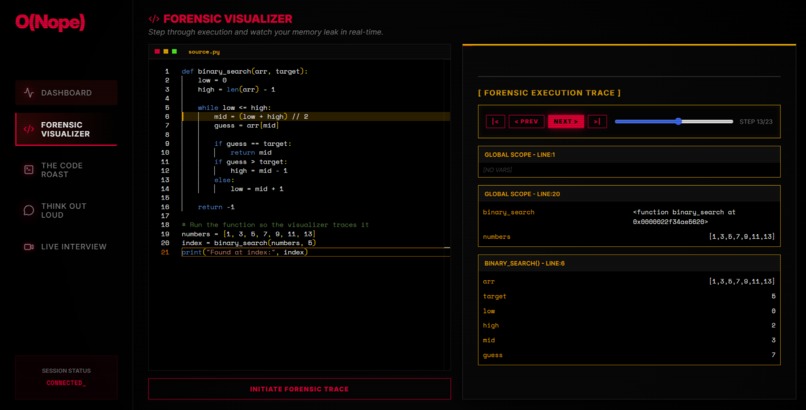Click the yellow dot in the editor header

pyautogui.click(x=166, y=51)
